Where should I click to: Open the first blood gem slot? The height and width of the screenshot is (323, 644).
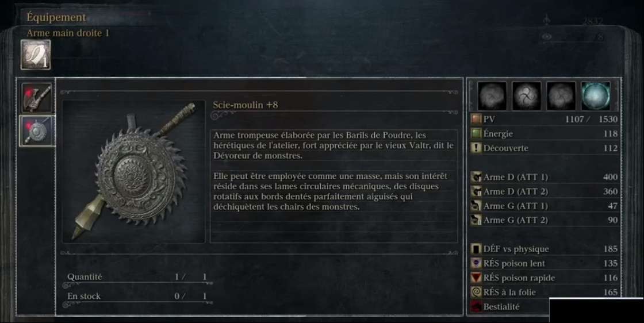click(492, 95)
